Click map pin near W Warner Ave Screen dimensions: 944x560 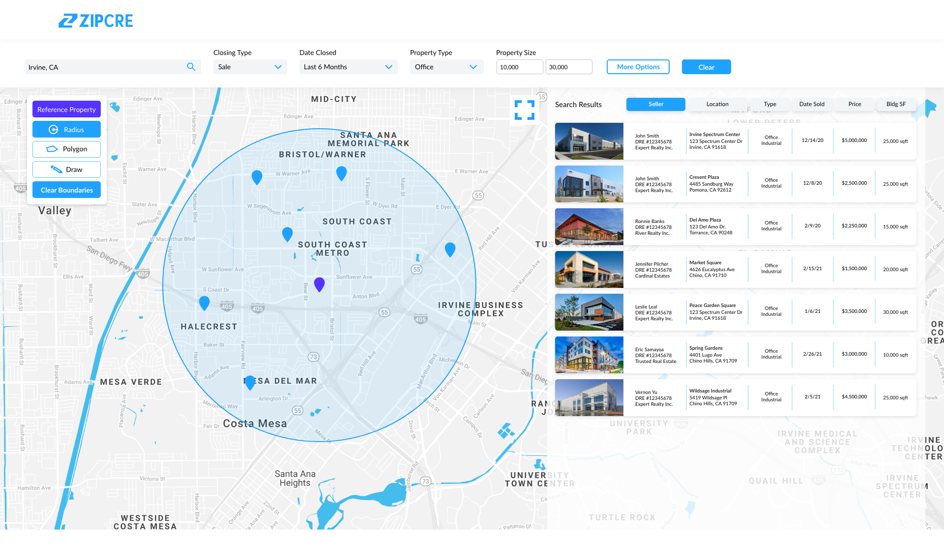click(x=257, y=177)
